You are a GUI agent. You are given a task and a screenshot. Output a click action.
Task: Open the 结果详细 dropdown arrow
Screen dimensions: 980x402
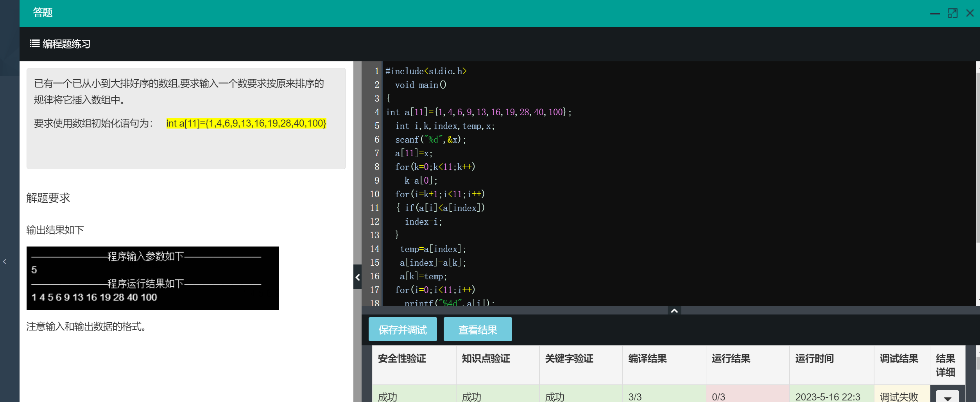point(947,397)
